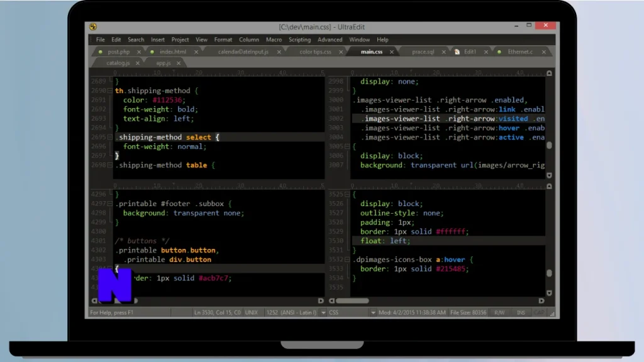This screenshot has width=644, height=362.
Task: Close the main.css tab
Action: 391,52
